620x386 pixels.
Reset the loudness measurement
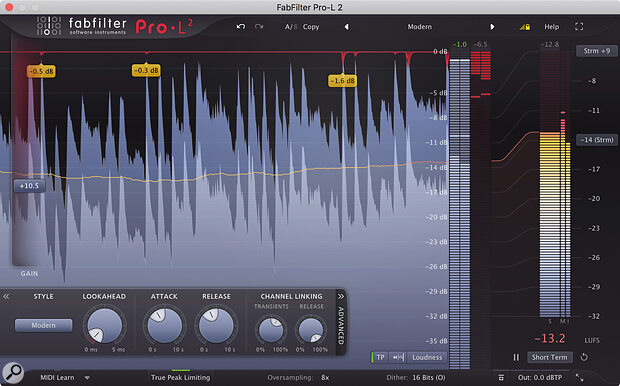coord(584,357)
